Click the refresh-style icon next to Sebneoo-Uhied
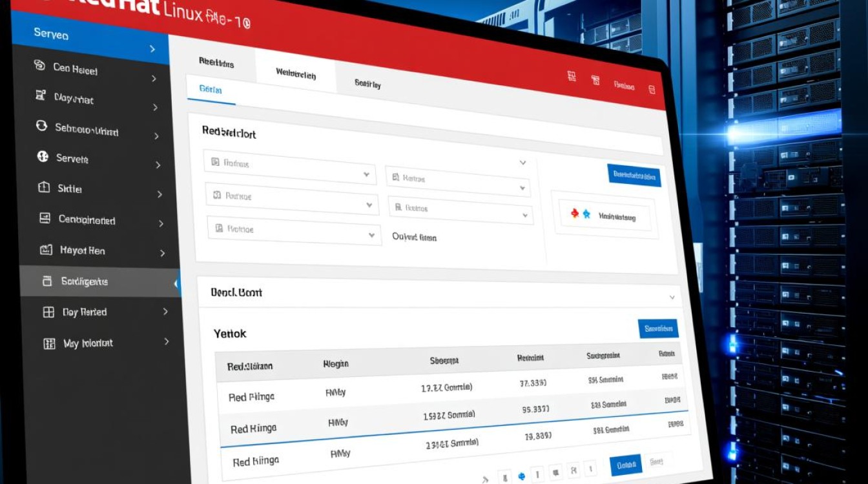Image resolution: width=868 pixels, height=484 pixels. pos(42,126)
